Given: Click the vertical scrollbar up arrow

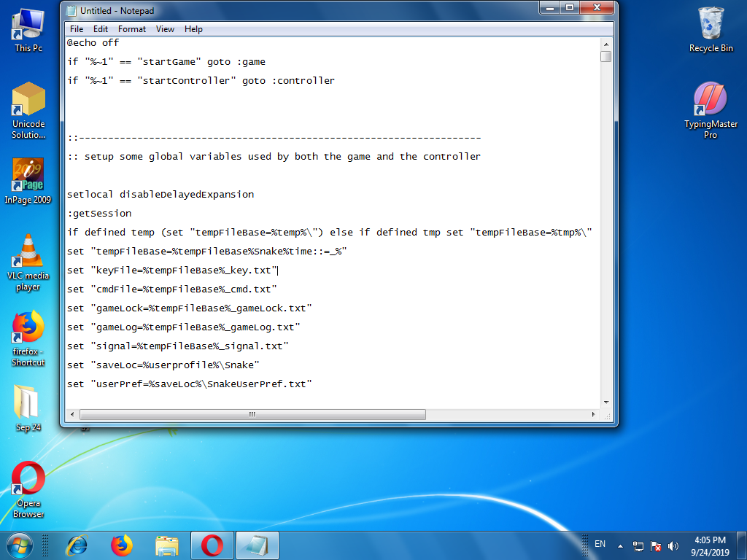Looking at the screenshot, I should pyautogui.click(x=606, y=44).
